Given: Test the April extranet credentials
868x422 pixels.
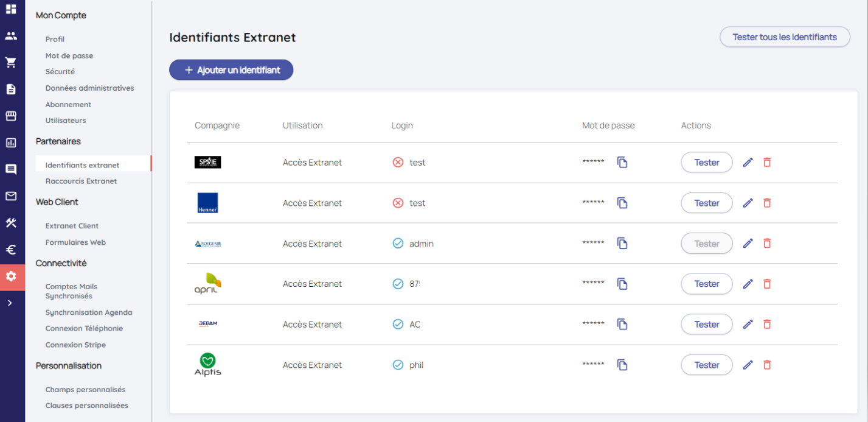Looking at the screenshot, I should click(706, 284).
